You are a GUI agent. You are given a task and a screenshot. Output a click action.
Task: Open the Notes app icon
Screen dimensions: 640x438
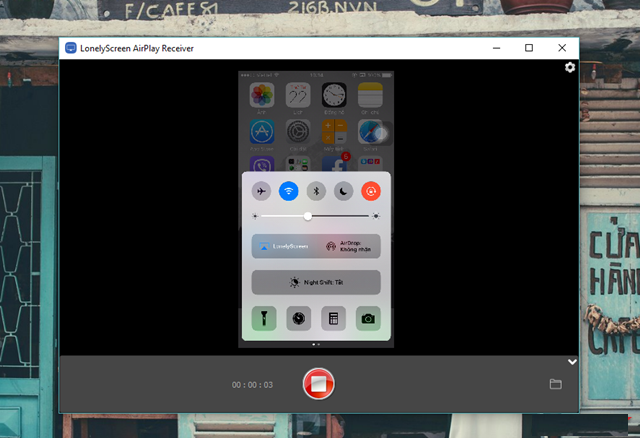coord(370,95)
